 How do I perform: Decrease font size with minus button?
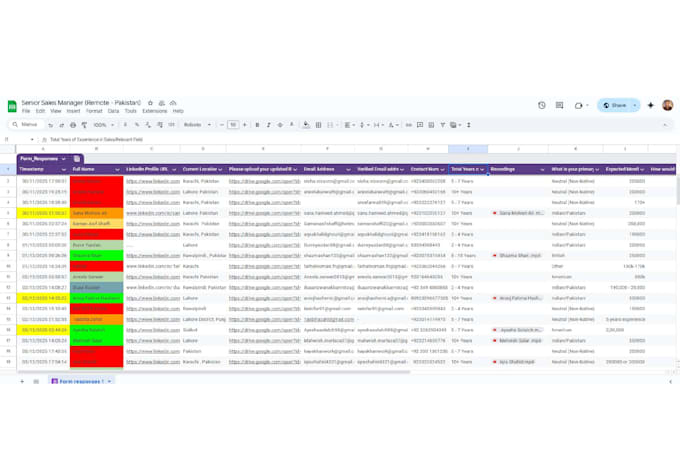point(222,125)
